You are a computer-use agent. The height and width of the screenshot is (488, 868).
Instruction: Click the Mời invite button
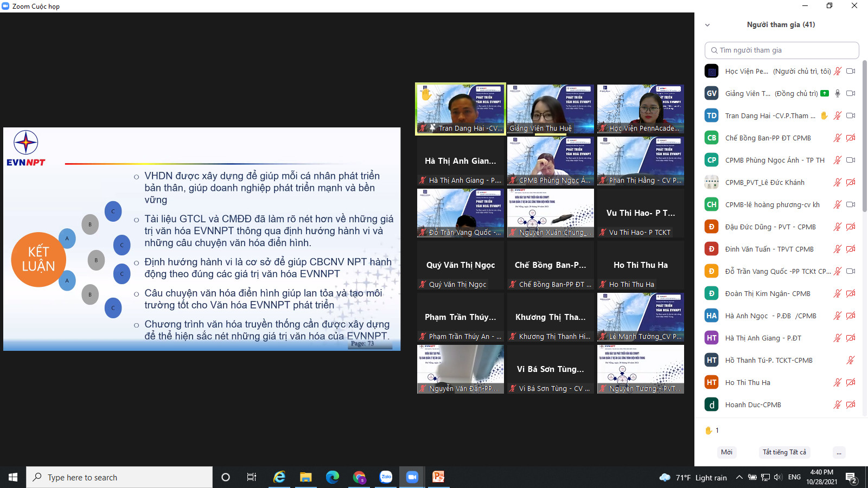[726, 452]
